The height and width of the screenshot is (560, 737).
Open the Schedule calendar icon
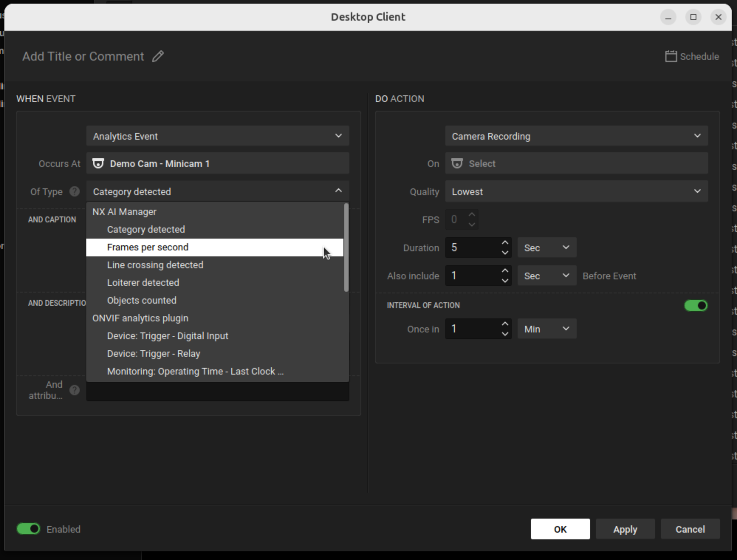click(671, 57)
